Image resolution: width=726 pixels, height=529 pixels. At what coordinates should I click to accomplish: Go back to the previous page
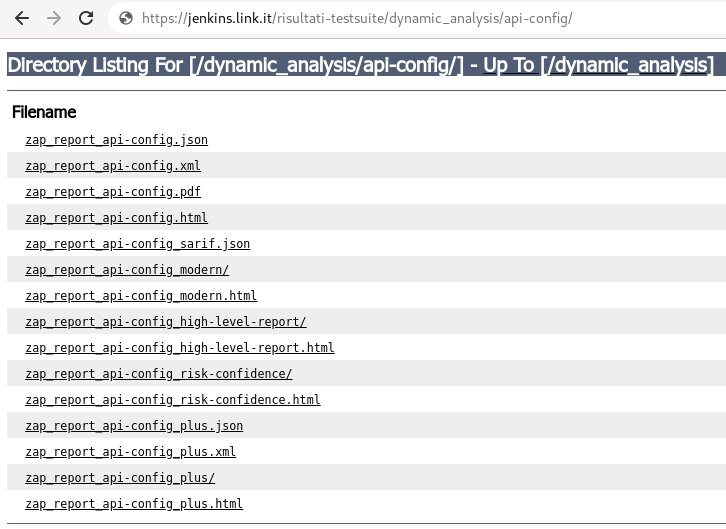pyautogui.click(x=22, y=18)
